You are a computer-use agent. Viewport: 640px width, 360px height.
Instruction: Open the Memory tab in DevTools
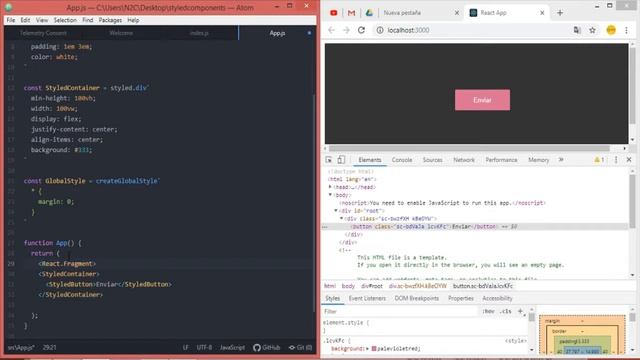tap(539, 160)
